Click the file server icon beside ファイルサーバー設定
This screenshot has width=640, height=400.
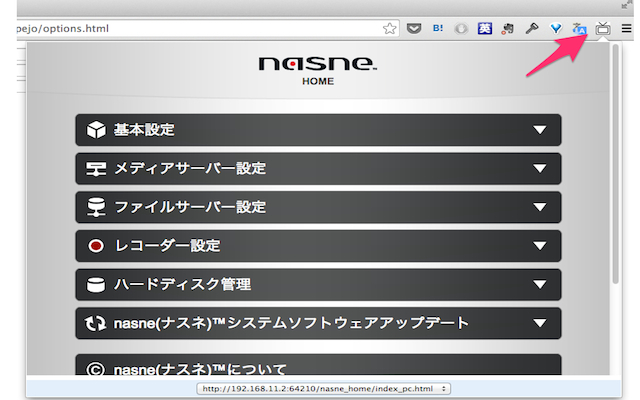(x=96, y=207)
